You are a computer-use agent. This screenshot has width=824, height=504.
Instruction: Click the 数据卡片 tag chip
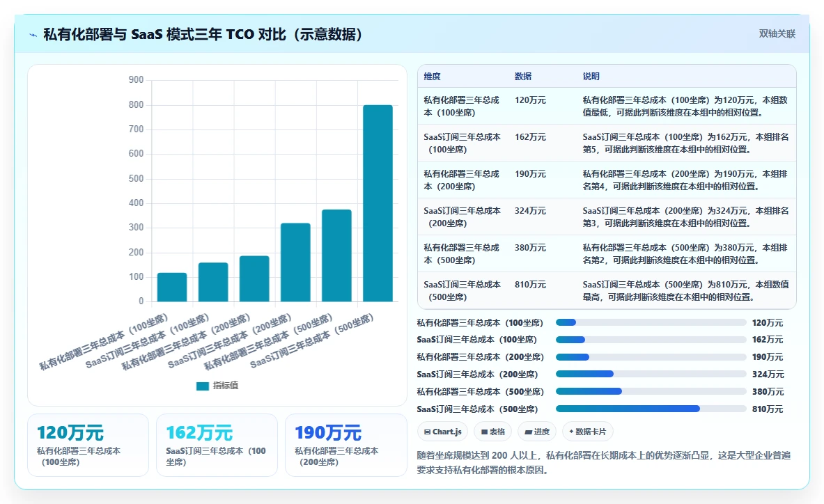click(587, 432)
